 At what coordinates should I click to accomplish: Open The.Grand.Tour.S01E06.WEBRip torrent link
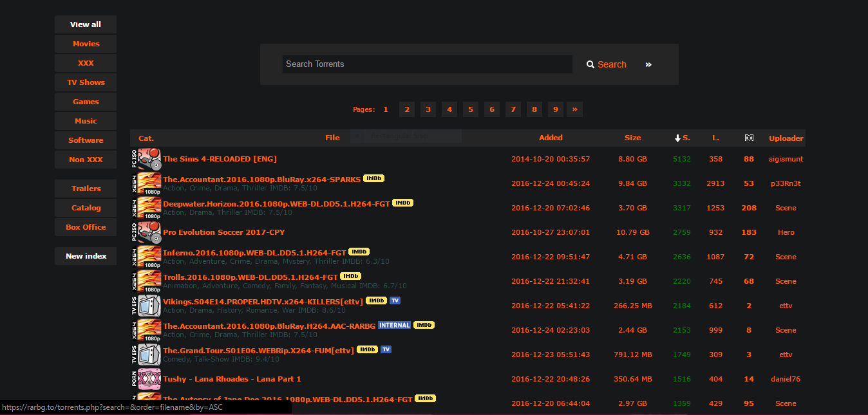pos(259,350)
